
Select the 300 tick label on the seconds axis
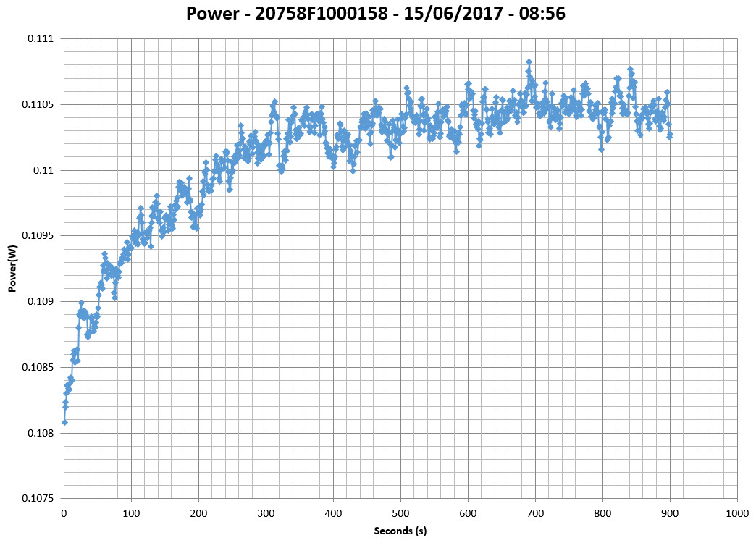coord(266,512)
